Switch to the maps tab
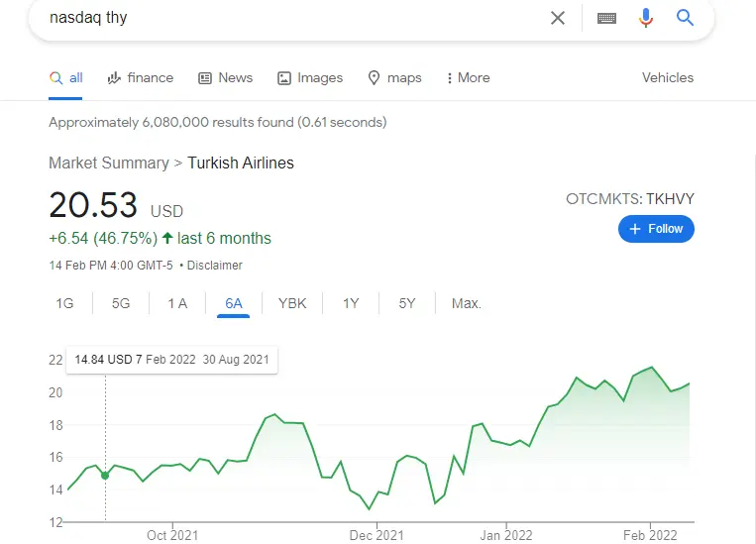Image resolution: width=756 pixels, height=544 pixels. (x=394, y=77)
